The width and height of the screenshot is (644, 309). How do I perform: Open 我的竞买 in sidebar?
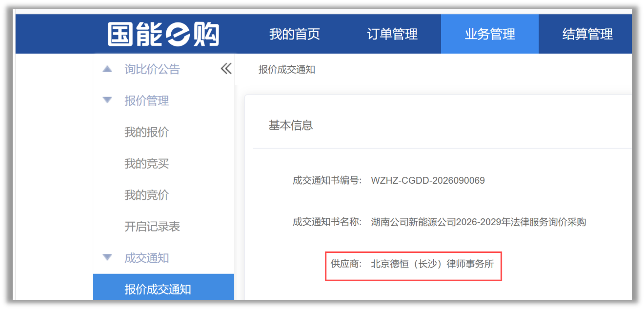click(146, 164)
